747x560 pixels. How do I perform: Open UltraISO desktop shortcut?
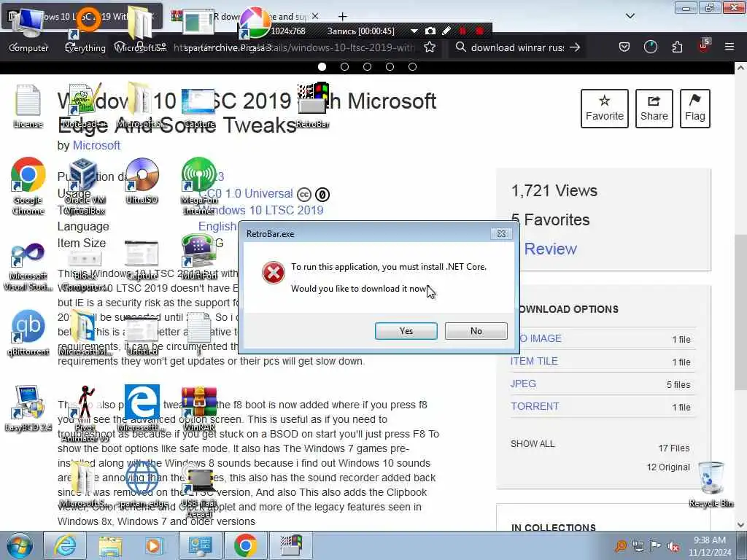pos(142,181)
